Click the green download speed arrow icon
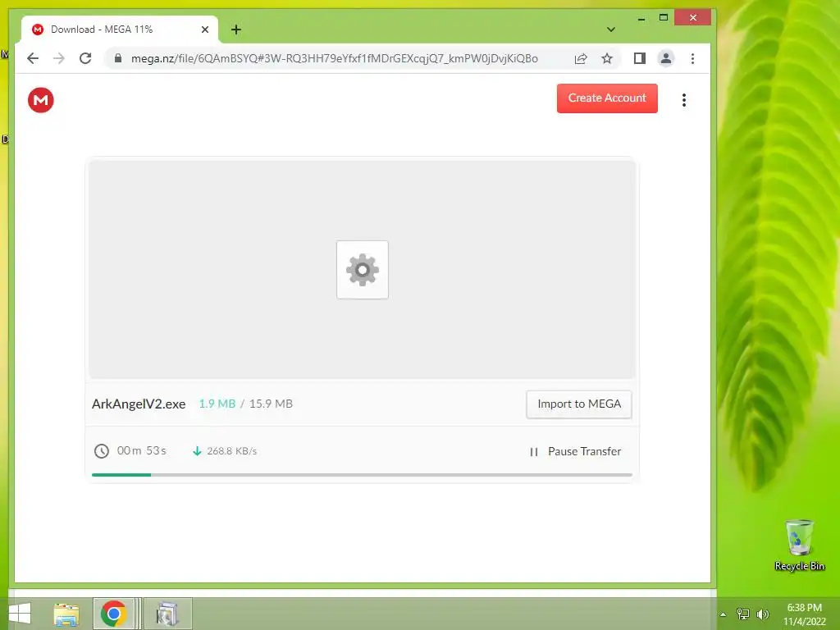Viewport: 840px width, 630px height. [x=197, y=451]
